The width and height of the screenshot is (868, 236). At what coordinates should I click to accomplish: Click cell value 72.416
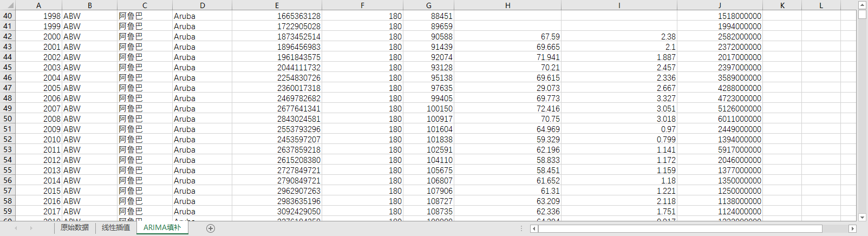tap(507, 109)
